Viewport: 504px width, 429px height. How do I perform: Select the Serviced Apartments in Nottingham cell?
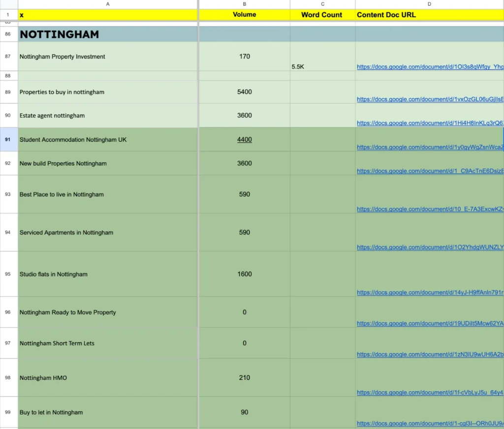pyautogui.click(x=108, y=232)
